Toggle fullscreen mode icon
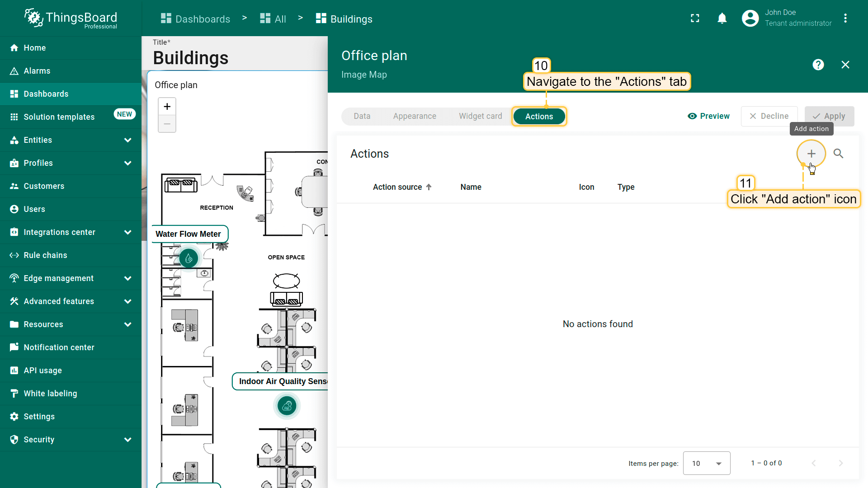This screenshot has width=868, height=488. pyautogui.click(x=695, y=19)
